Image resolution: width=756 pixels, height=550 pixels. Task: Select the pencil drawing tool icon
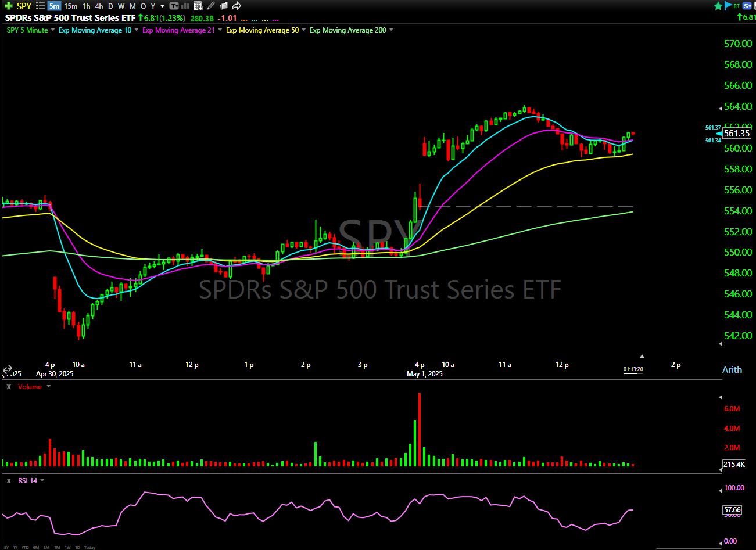(210, 6)
